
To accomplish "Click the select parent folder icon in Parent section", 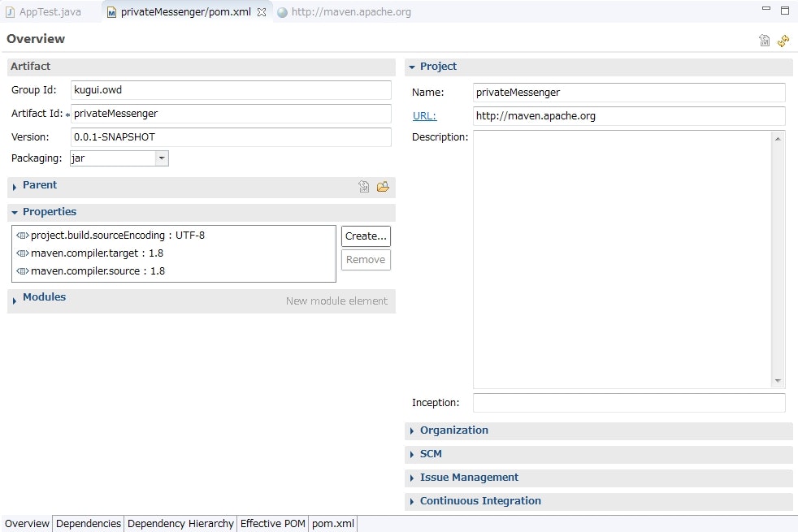I will 383,187.
